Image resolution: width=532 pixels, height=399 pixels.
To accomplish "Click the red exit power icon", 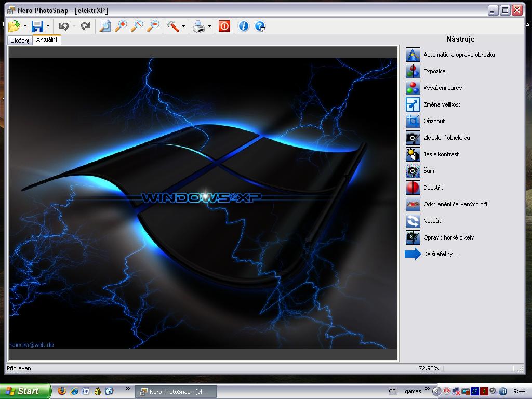I will coord(224,26).
